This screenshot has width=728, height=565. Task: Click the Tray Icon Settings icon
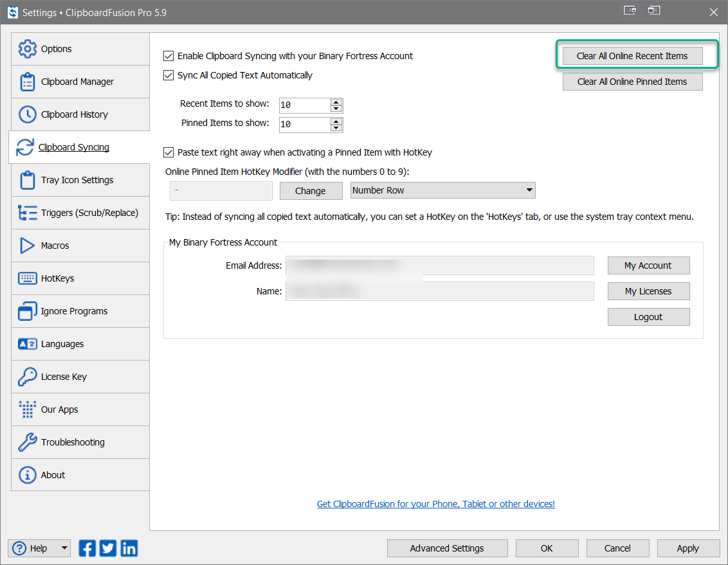tap(28, 180)
